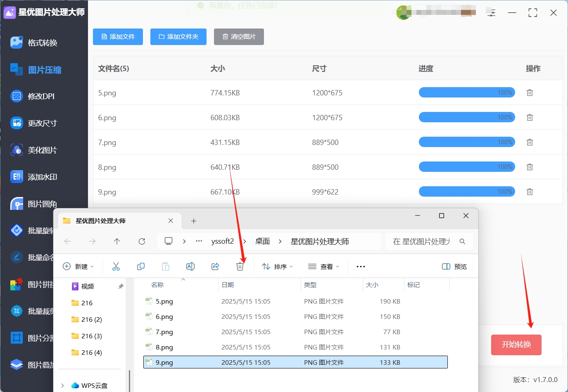This screenshot has width=568, height=392.
Task: Click the 7.png progress bar
Action: pyautogui.click(x=467, y=142)
